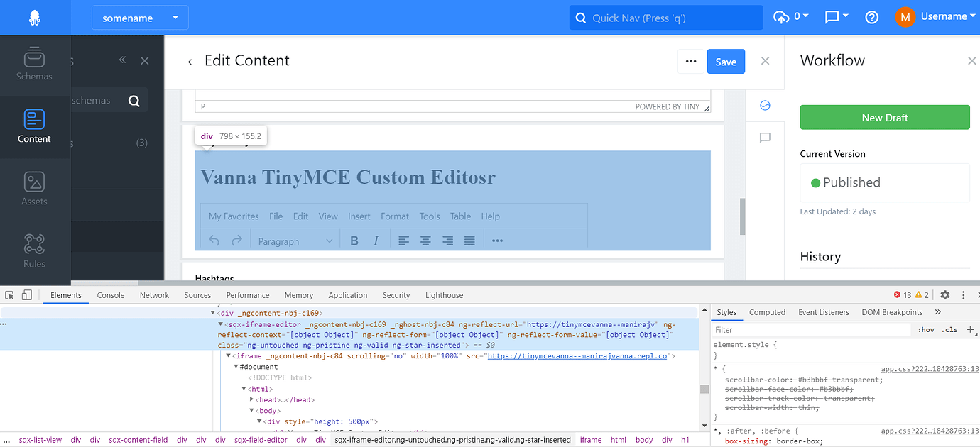Switch to the Computed styles tab
The height and width of the screenshot is (447, 980).
coord(767,312)
